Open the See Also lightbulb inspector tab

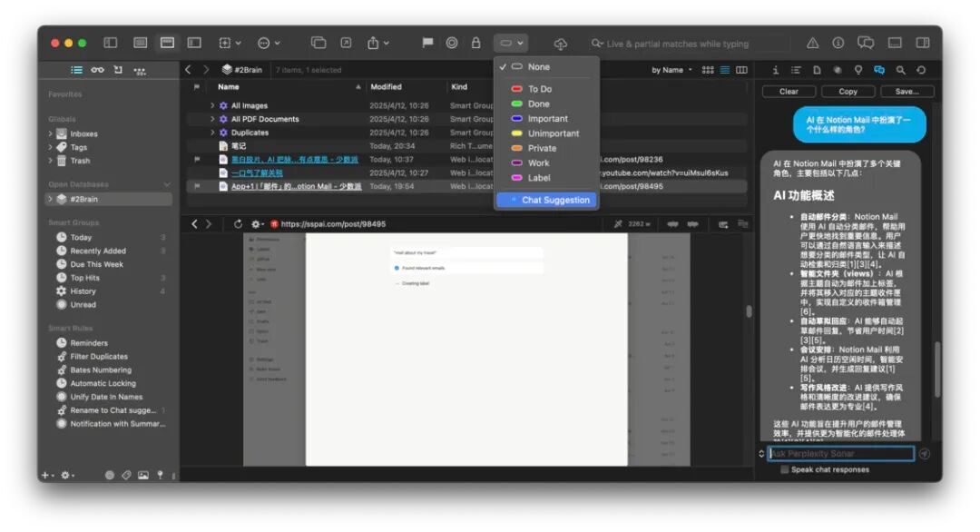pyautogui.click(x=858, y=70)
